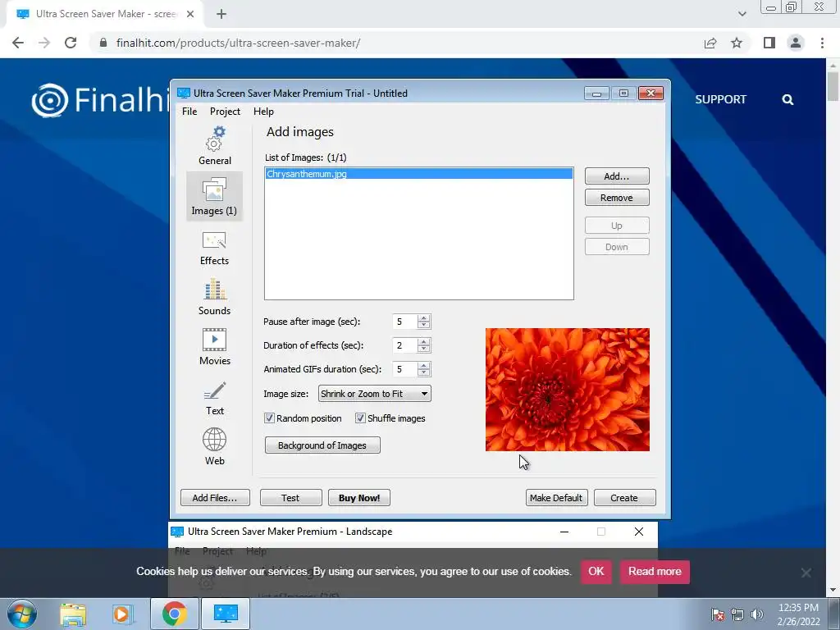This screenshot has height=630, width=840.
Task: Select the Images (1) section
Action: coord(214,196)
